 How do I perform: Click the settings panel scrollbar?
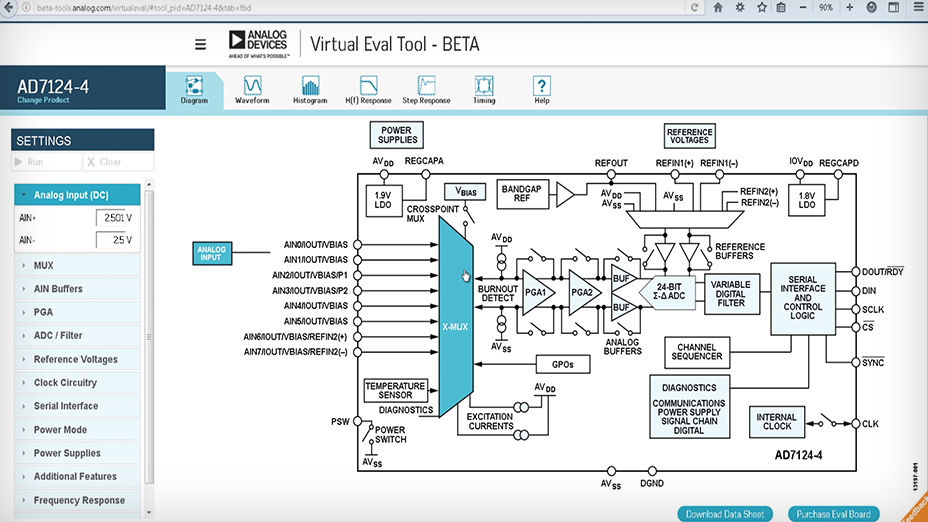[x=149, y=337]
